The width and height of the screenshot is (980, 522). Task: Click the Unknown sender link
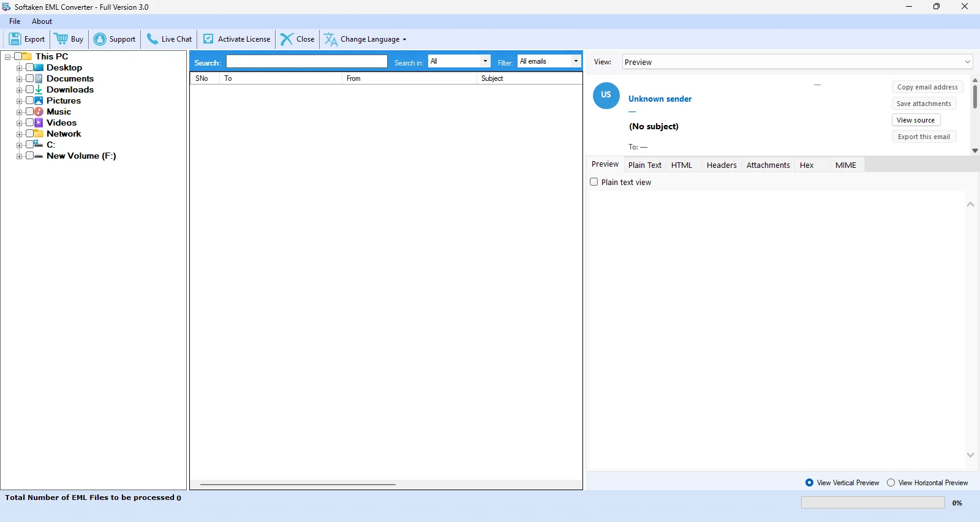click(x=660, y=99)
